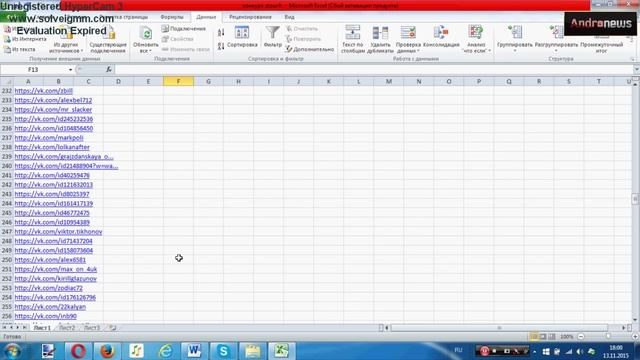The width and height of the screenshot is (640, 360).
Task: Select row 250 header
Action: [x=7, y=260]
